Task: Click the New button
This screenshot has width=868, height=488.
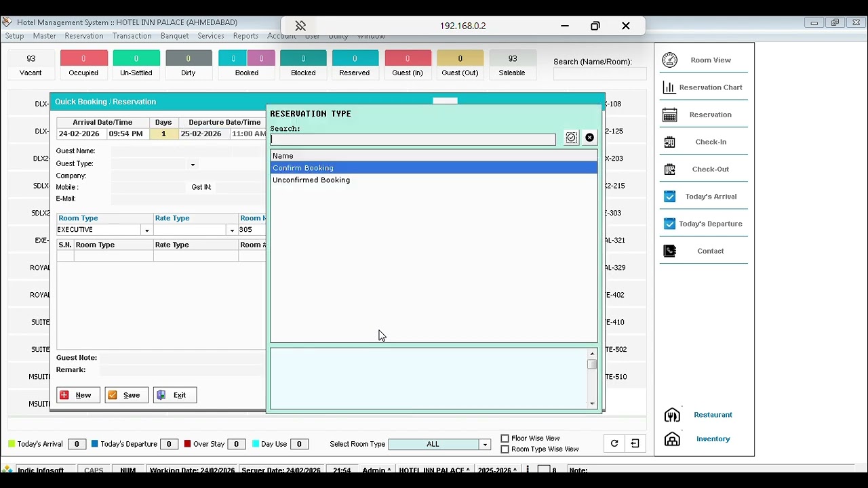Action: click(78, 395)
